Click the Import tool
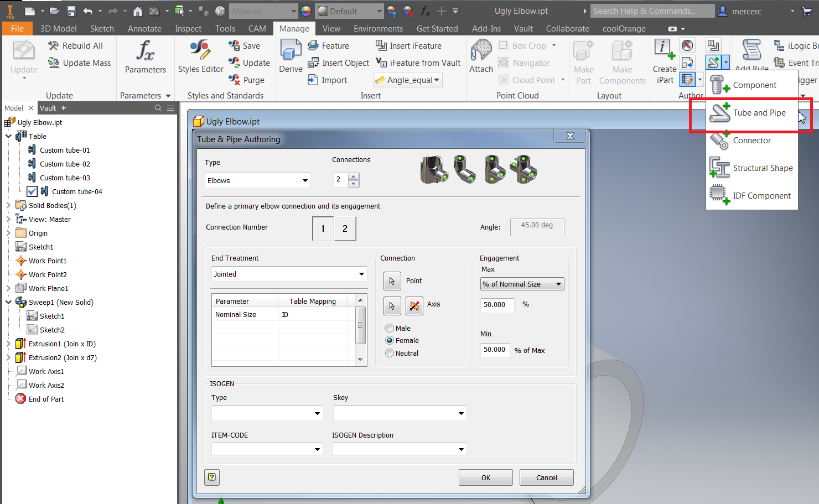This screenshot has height=504, width=819. (327, 80)
